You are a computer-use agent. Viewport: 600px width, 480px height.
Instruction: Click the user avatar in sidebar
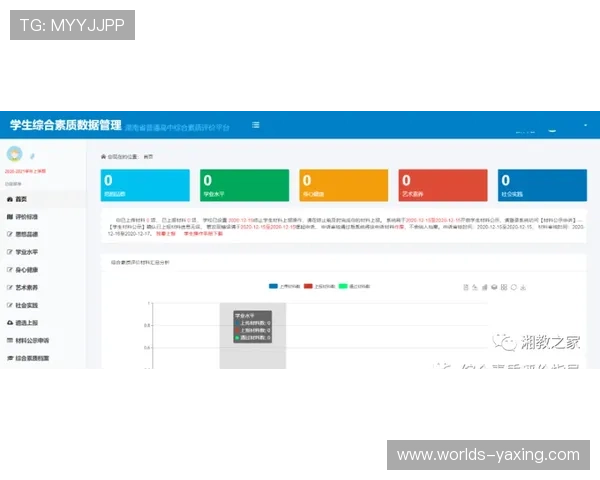[x=14, y=154]
